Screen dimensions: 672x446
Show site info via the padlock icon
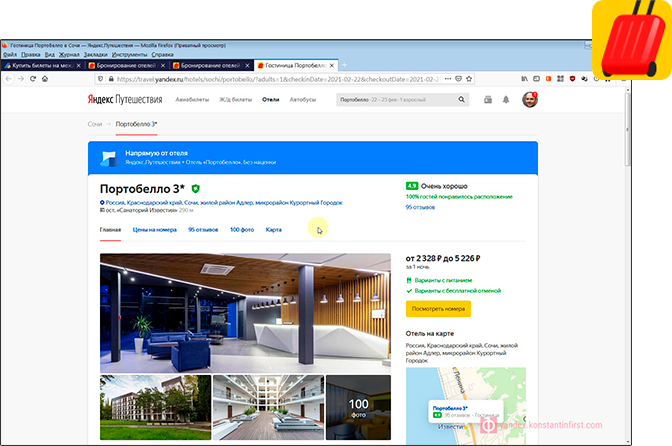111,79
